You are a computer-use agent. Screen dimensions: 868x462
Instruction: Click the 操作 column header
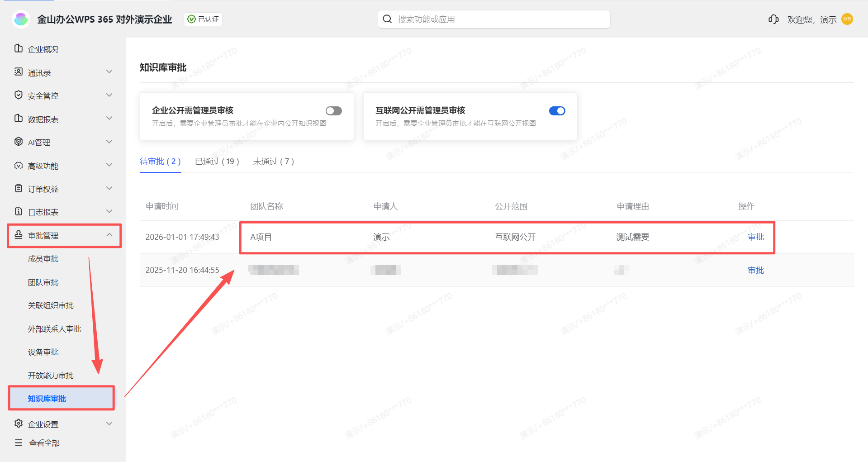[x=746, y=206]
